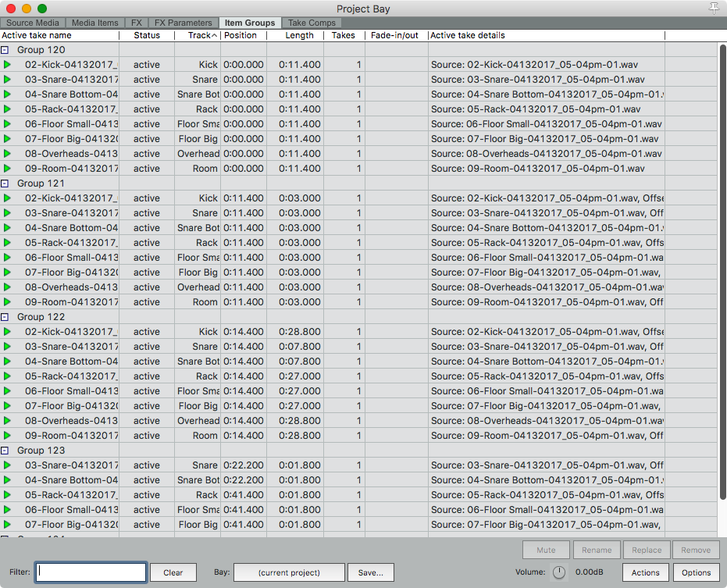
Task: Preview the 03-Snare item in Group 123
Action: (8, 465)
